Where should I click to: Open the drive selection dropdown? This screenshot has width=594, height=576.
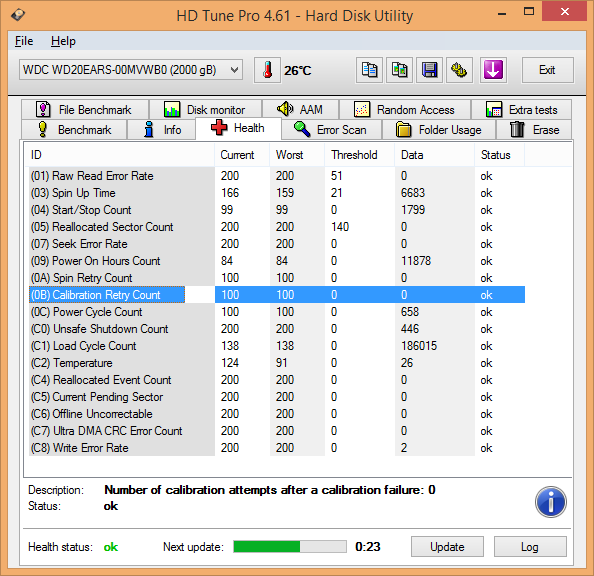[131, 70]
